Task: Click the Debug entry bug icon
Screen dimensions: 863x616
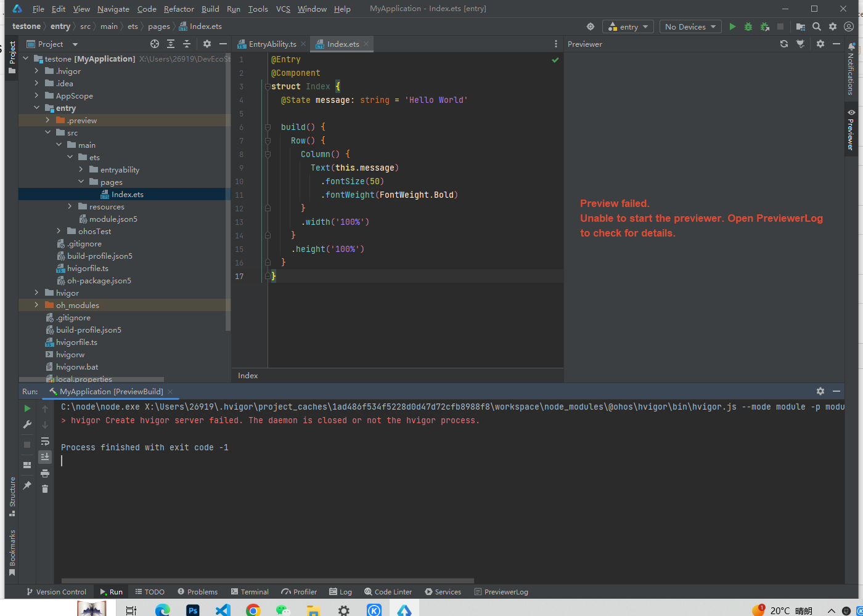Action: coord(748,26)
